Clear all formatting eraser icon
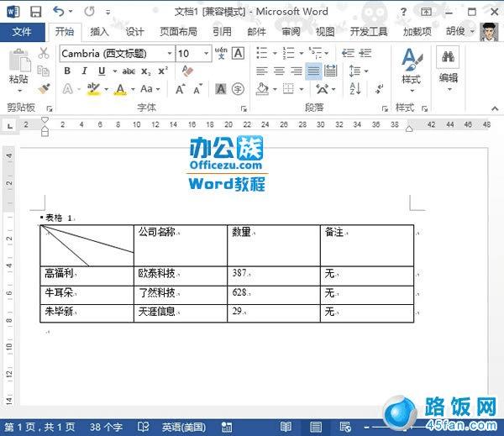This screenshot has height=436, width=504. (187, 71)
